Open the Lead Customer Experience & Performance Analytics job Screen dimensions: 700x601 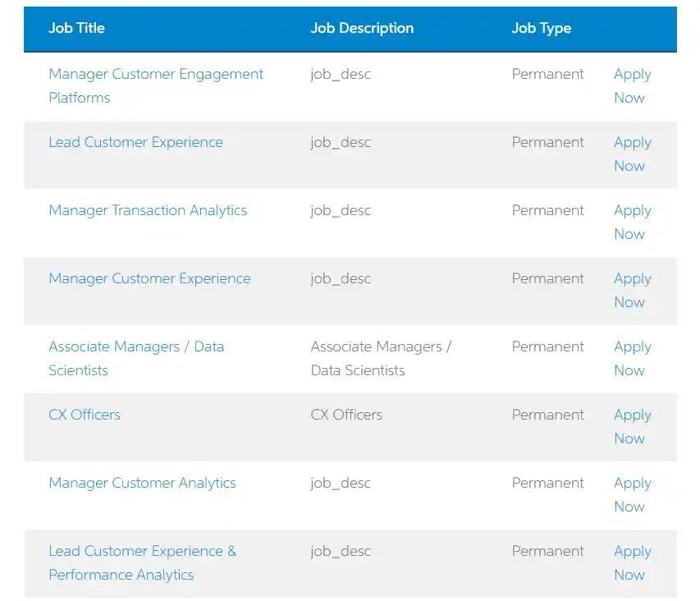pyautogui.click(x=143, y=562)
